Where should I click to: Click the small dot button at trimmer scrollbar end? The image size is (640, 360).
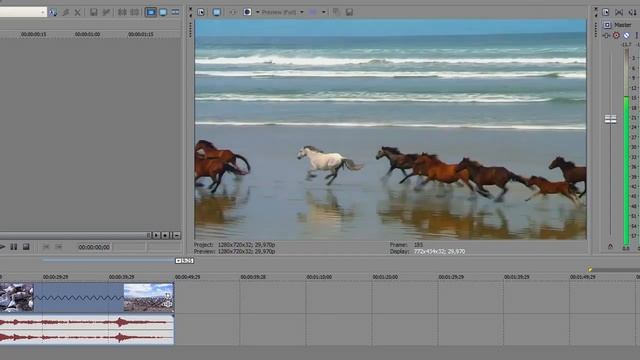pyautogui.click(x=165, y=236)
